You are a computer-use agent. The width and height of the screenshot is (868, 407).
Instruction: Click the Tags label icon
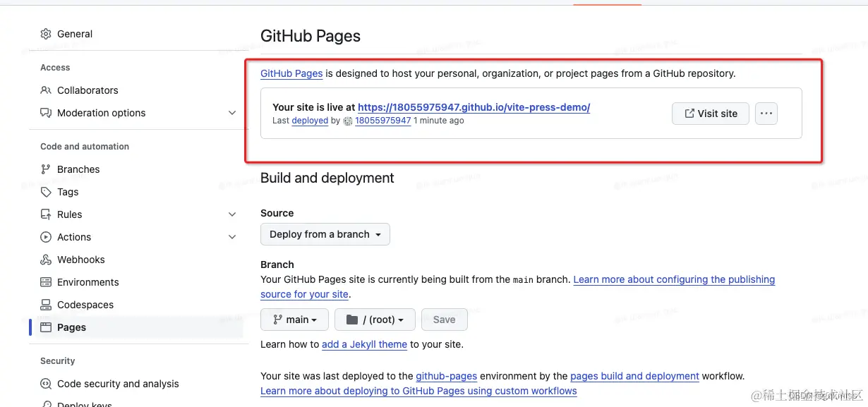pyautogui.click(x=46, y=192)
